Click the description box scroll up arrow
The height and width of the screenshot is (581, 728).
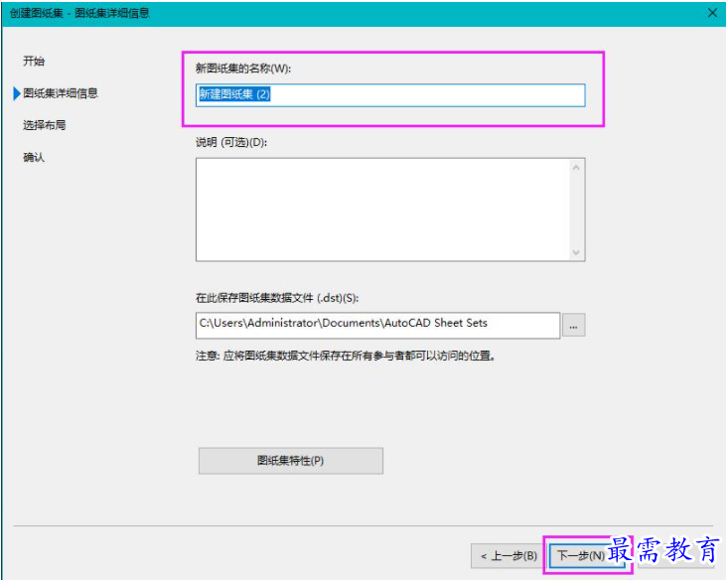point(576,167)
